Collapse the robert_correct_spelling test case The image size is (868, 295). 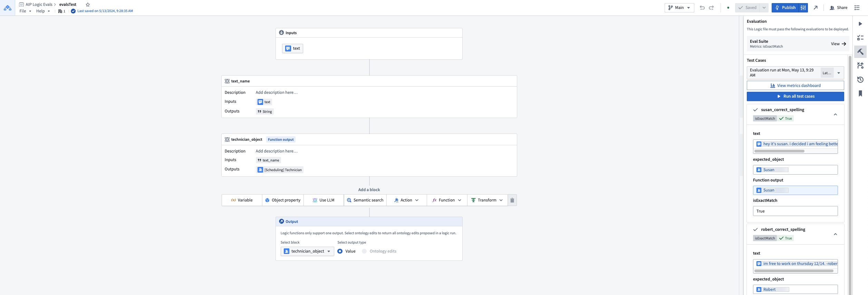tap(835, 234)
